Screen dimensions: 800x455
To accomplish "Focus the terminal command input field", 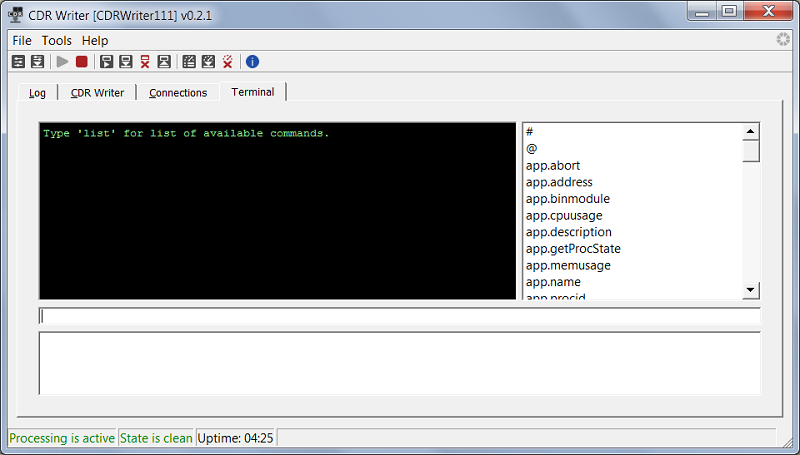I will coord(399,316).
